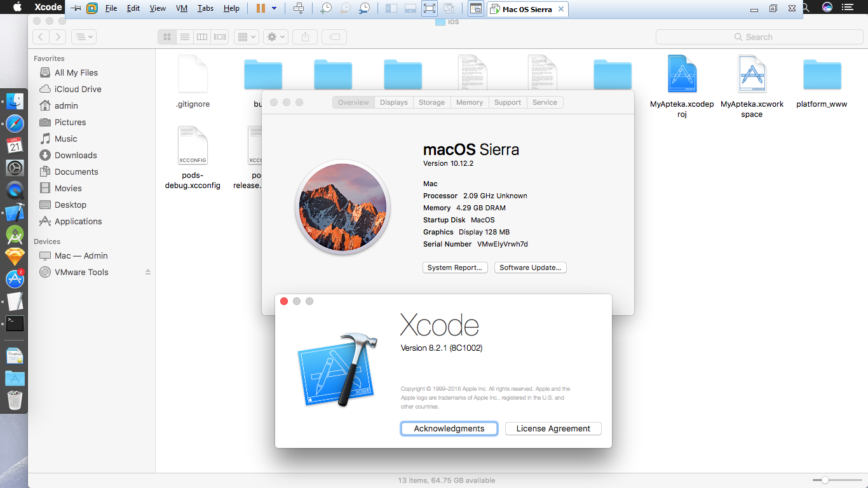
Task: Switch to the Support tab
Action: 508,102
